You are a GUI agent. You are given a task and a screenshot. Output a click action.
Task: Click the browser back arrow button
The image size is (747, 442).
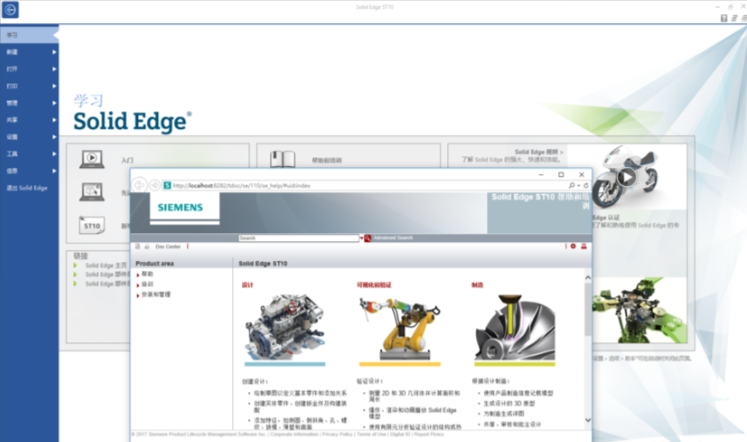click(x=140, y=185)
